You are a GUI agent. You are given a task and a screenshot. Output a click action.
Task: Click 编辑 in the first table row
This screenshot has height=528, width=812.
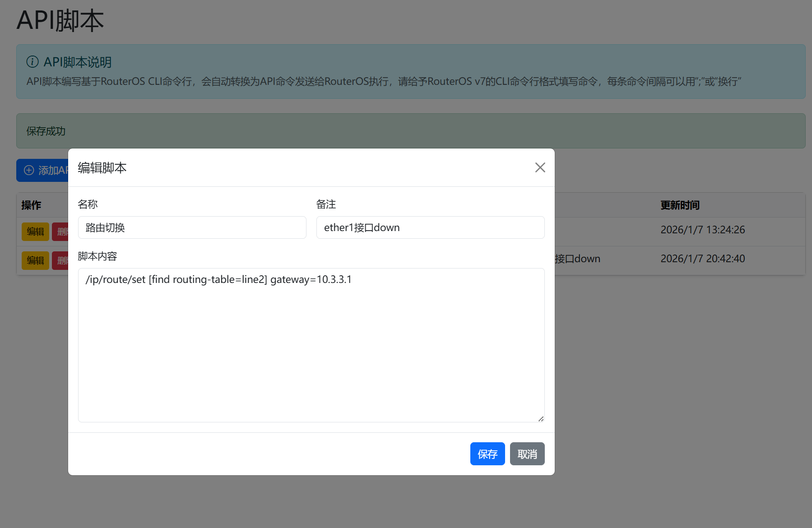click(x=35, y=232)
